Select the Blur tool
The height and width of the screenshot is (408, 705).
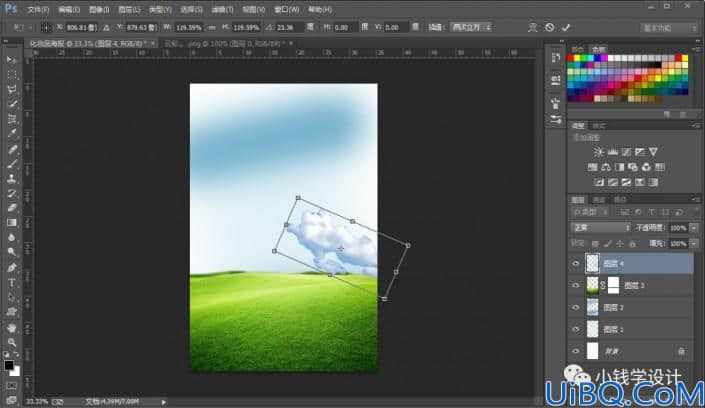[x=11, y=238]
